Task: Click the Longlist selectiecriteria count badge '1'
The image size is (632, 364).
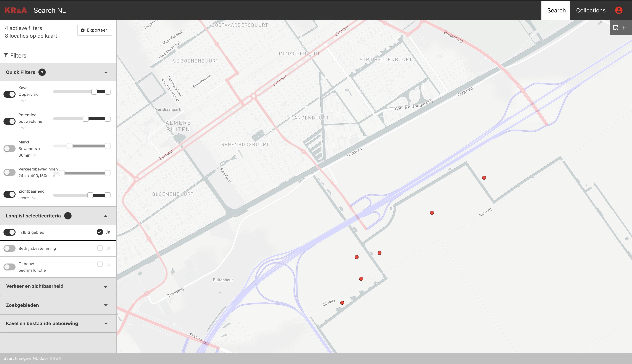Action: point(68,216)
